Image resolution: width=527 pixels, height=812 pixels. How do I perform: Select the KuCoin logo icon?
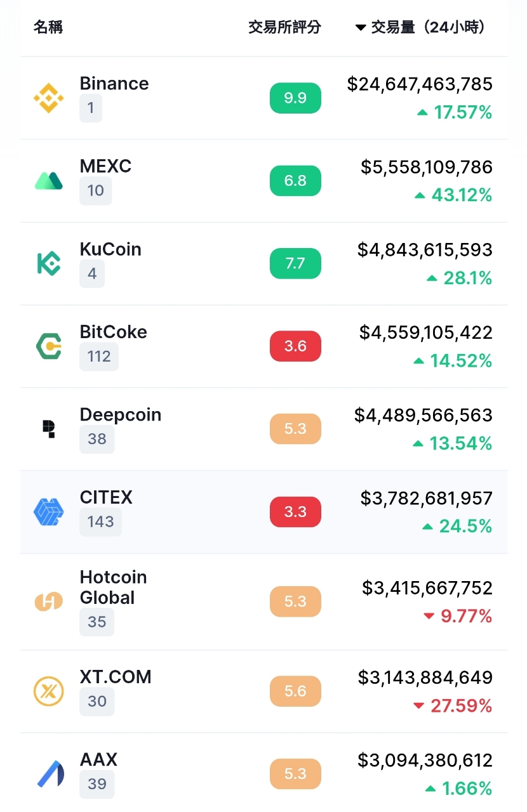pyautogui.click(x=48, y=264)
